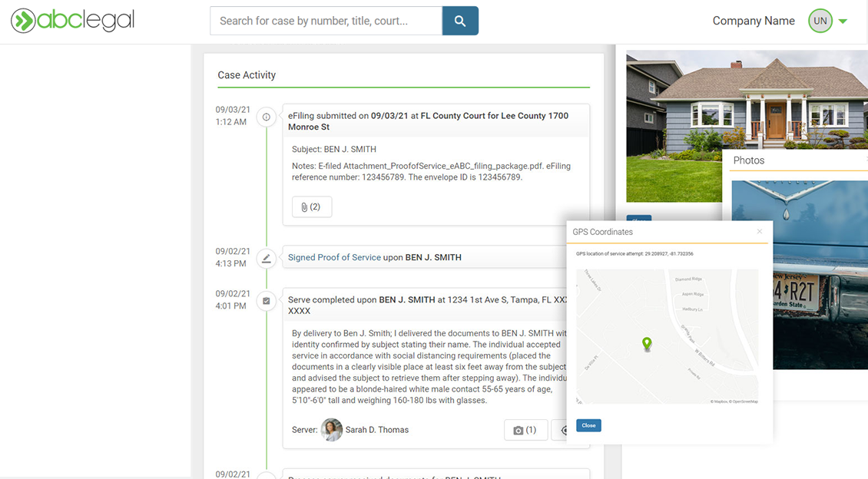Click the green map pin marker

647,344
